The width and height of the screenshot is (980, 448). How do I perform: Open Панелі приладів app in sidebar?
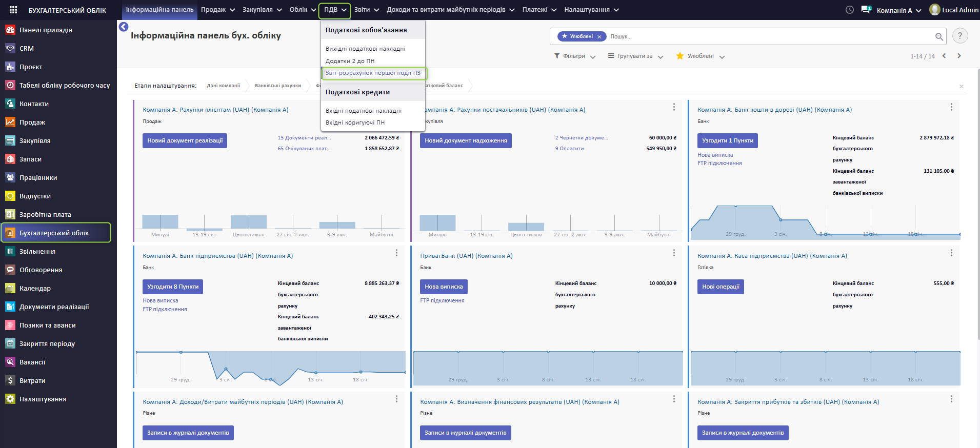coord(46,30)
